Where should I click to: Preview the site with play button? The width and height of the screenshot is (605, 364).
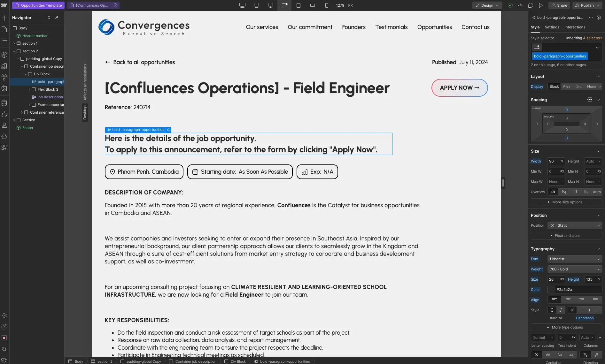541,5
